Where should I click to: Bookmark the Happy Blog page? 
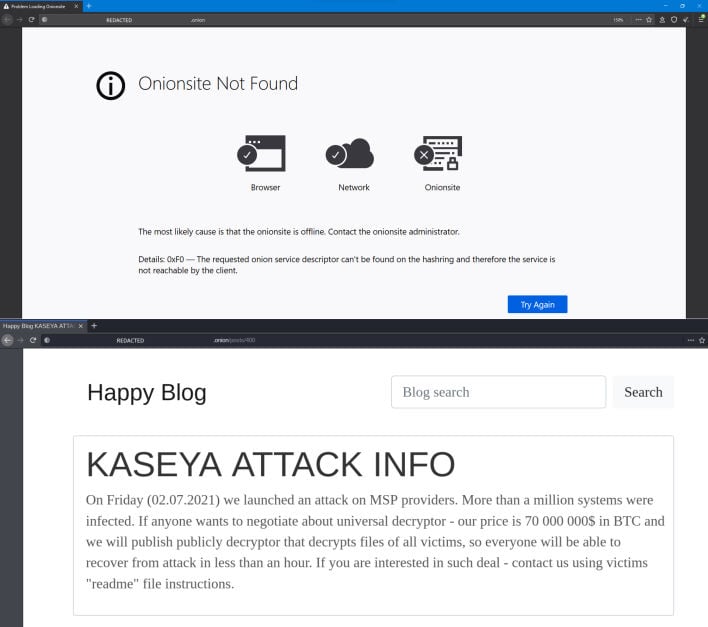702,340
